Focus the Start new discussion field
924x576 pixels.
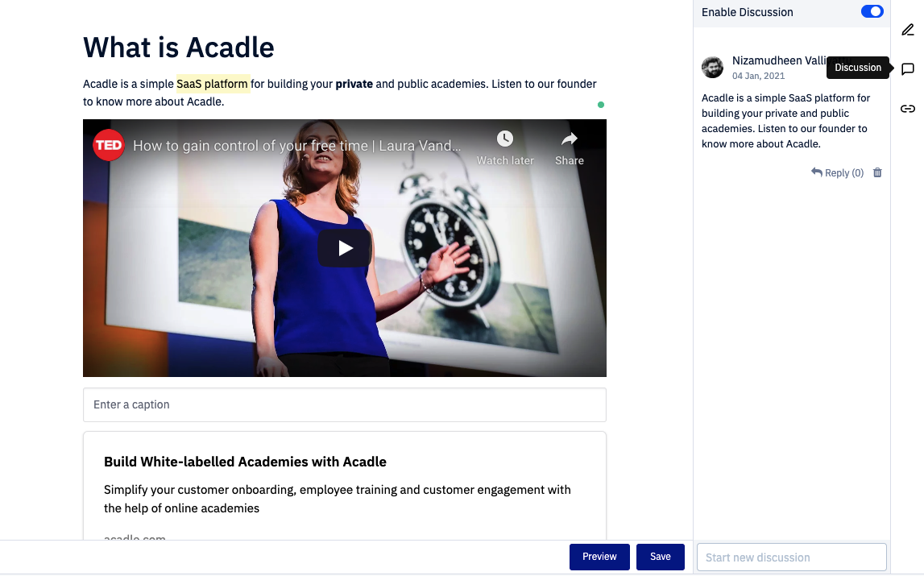791,557
